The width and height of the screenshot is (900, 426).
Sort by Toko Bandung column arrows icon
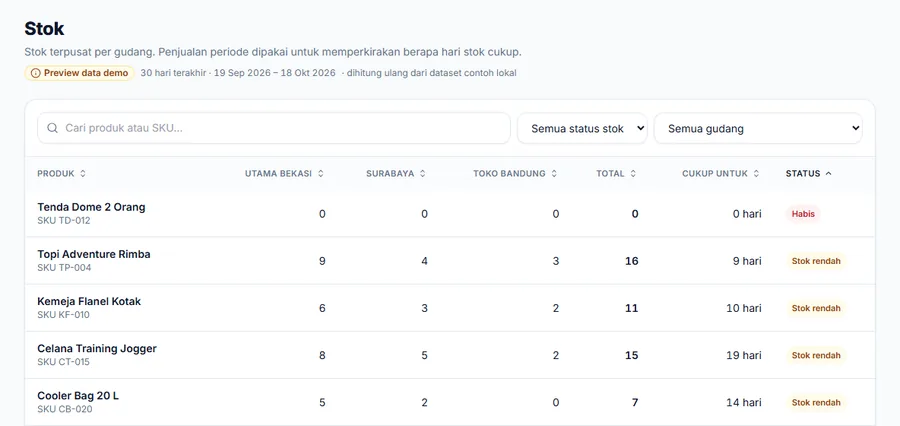point(554,173)
